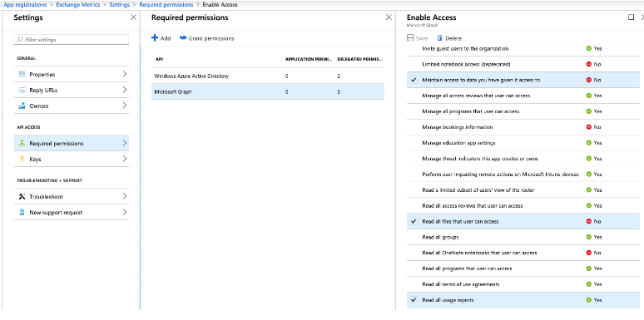Image resolution: width=644 pixels, height=320 pixels.
Task: Uncheck Read all usage reports
Action: (x=414, y=300)
